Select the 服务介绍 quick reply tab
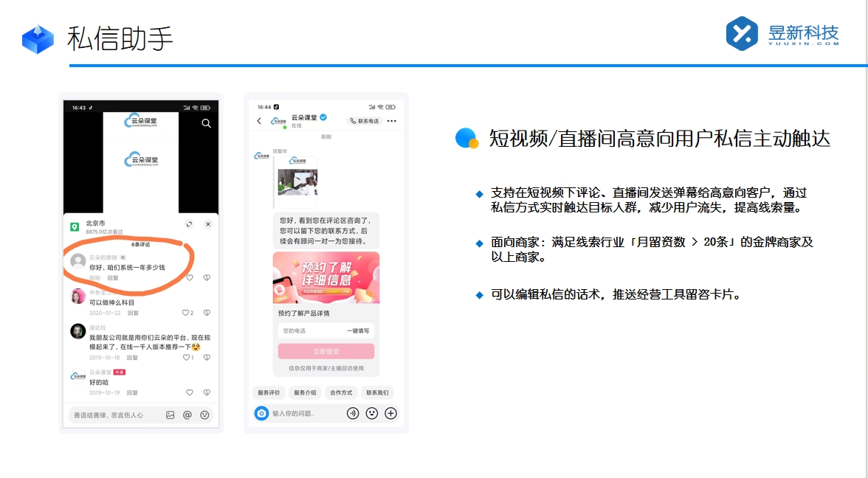The image size is (868, 478). pyautogui.click(x=304, y=392)
